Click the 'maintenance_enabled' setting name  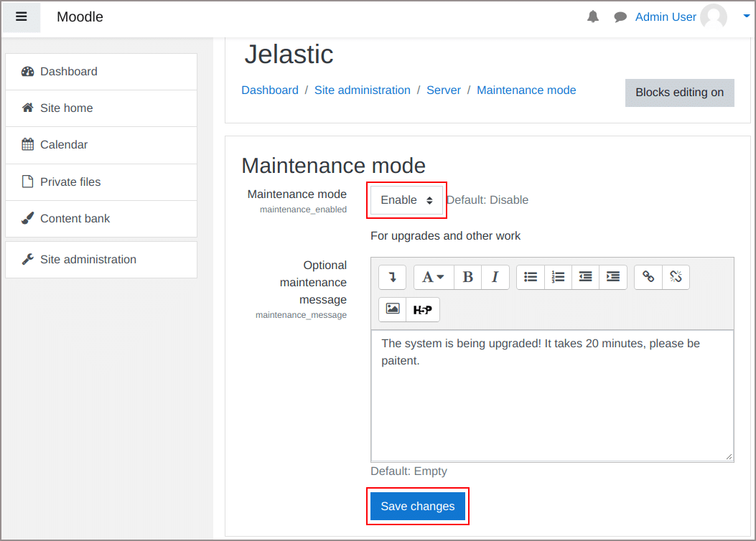click(303, 210)
